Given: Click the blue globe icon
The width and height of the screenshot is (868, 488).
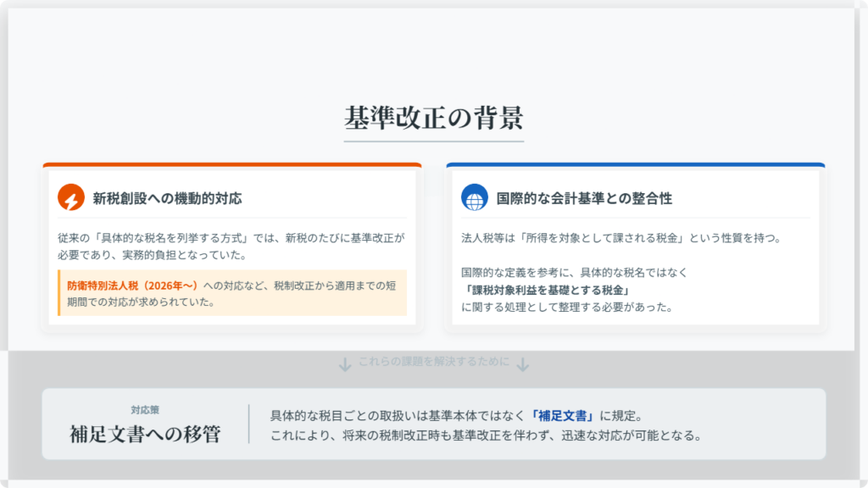Looking at the screenshot, I should pyautogui.click(x=475, y=197).
